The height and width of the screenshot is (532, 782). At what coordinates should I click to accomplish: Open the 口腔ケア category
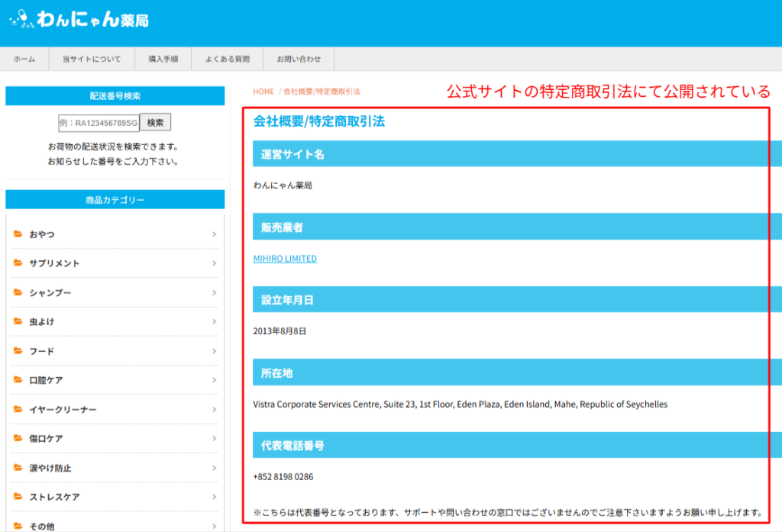point(115,379)
